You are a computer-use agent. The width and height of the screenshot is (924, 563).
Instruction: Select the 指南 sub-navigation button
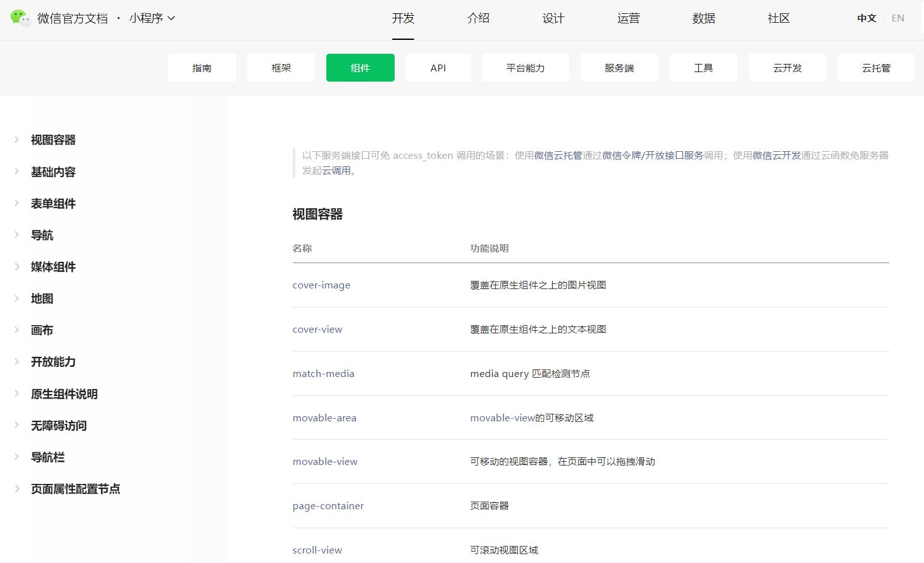pos(202,68)
